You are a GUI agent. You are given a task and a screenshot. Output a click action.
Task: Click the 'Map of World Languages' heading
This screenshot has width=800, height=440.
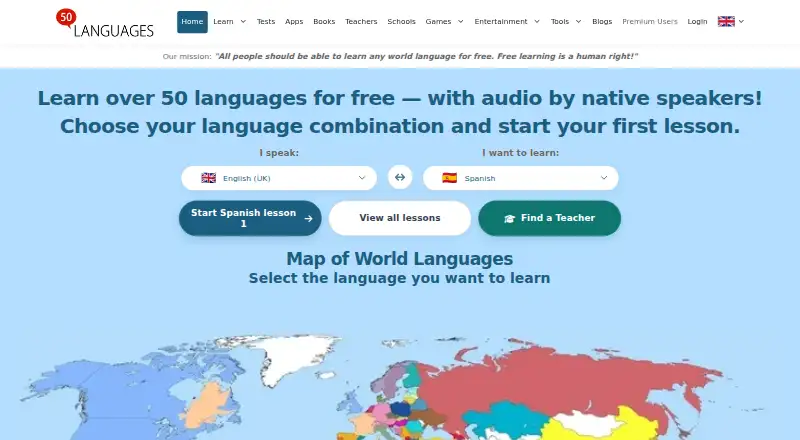coord(399,259)
